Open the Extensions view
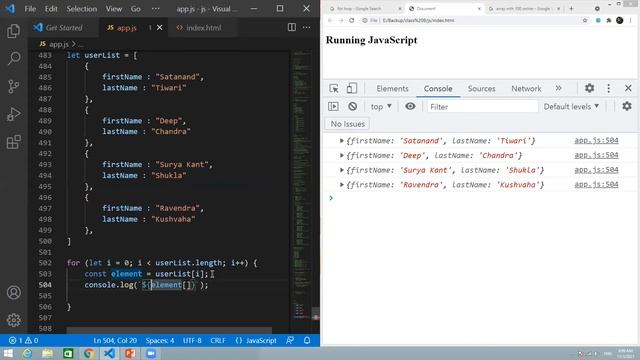 click(13, 142)
